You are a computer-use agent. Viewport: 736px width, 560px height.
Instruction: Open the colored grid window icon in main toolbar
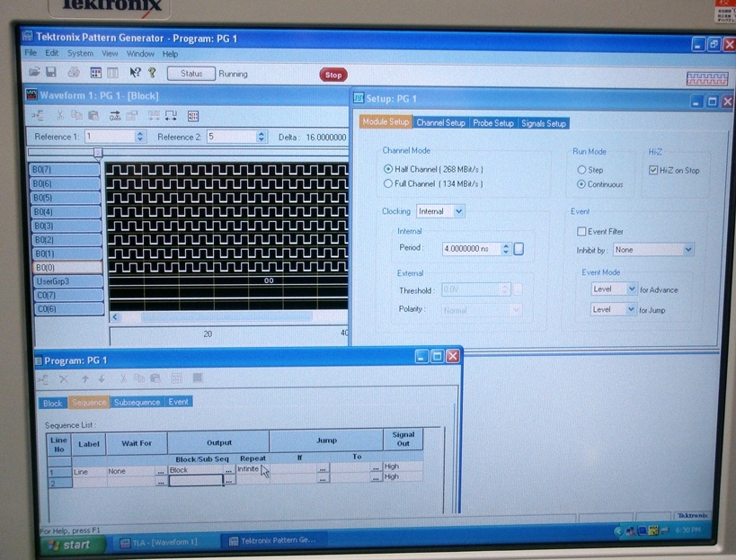(96, 73)
